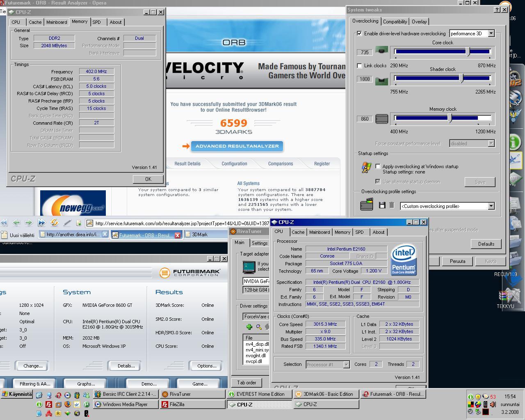Click Defaults button in System tweaks
Viewport: 525px width, 420px height.
point(486,244)
